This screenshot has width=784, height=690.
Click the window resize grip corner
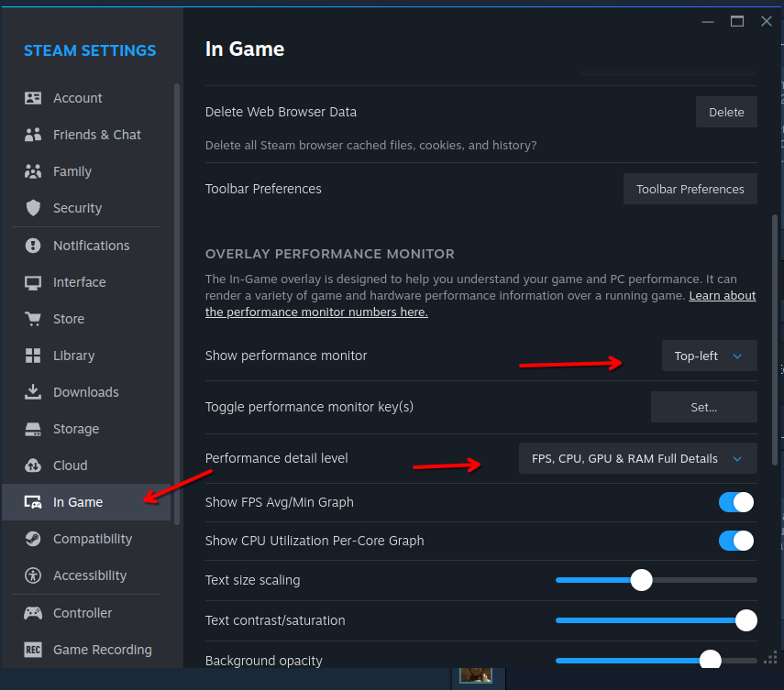coord(770,658)
